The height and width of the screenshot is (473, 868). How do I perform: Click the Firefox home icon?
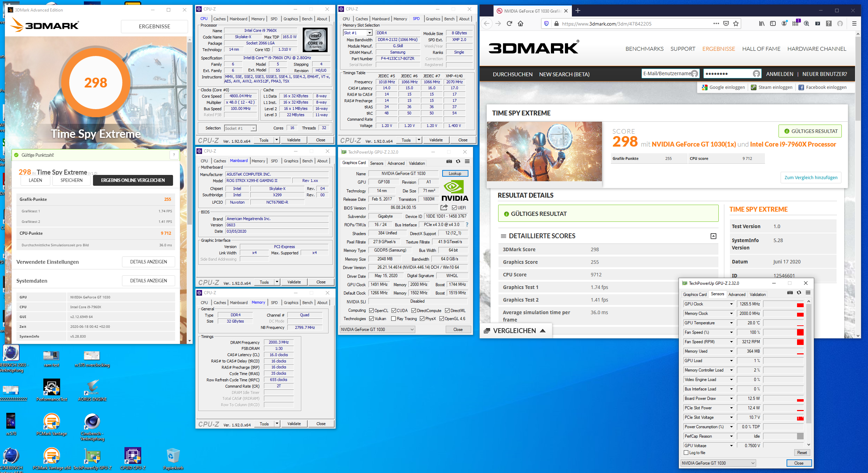point(521,23)
